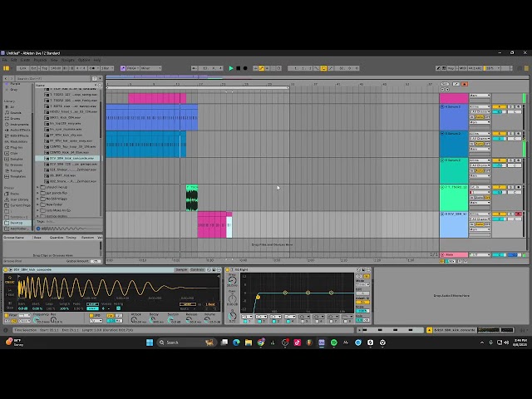Open the 1 Bar quantization dropdown
The image size is (532, 399).
point(107,68)
